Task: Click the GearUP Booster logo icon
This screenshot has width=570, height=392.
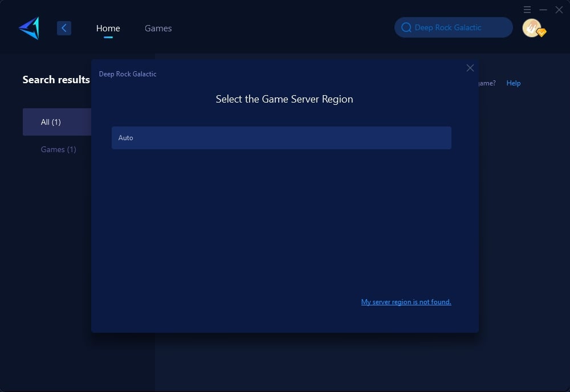Action: 29,28
